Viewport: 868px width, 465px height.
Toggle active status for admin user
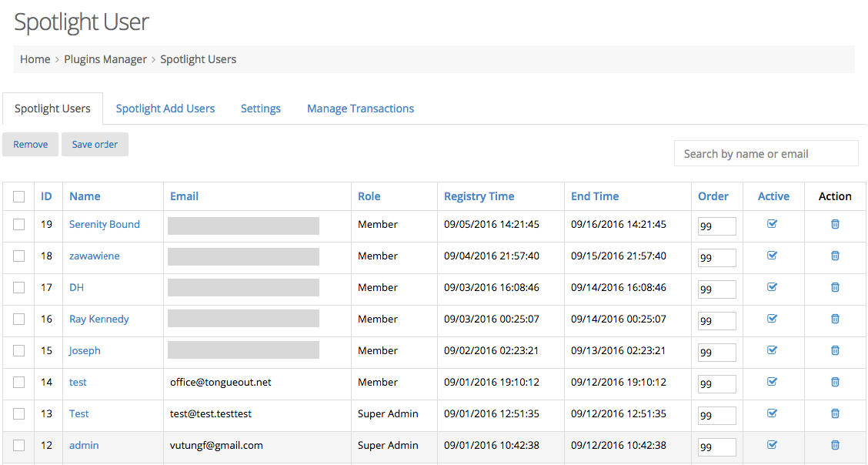773,444
